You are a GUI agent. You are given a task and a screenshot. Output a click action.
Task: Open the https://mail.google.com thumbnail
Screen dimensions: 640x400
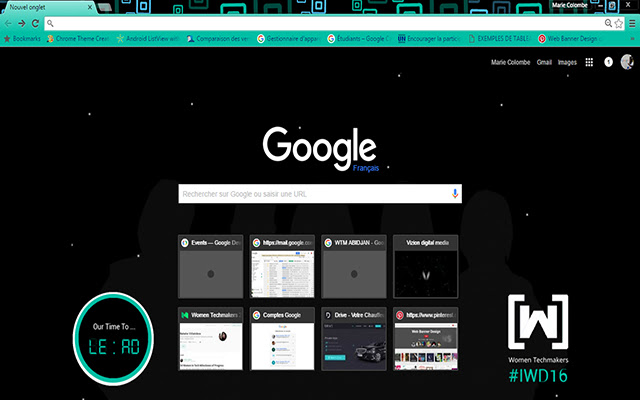point(282,267)
